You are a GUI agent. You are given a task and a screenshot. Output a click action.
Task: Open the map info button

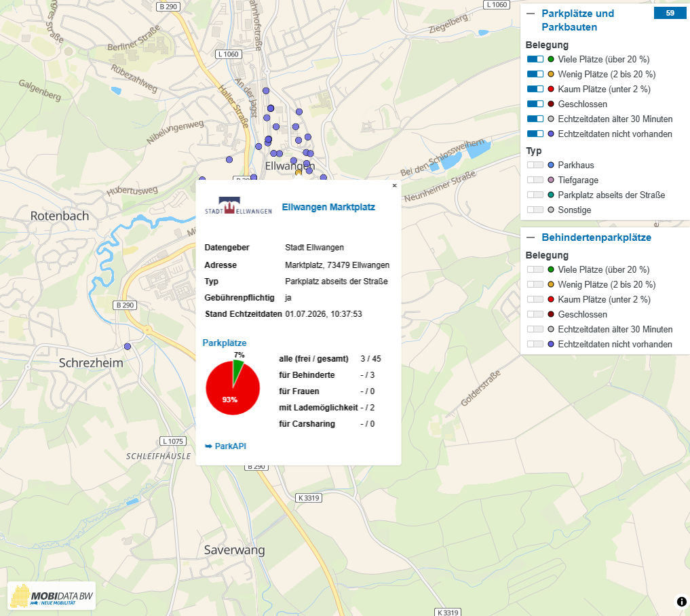click(x=681, y=602)
